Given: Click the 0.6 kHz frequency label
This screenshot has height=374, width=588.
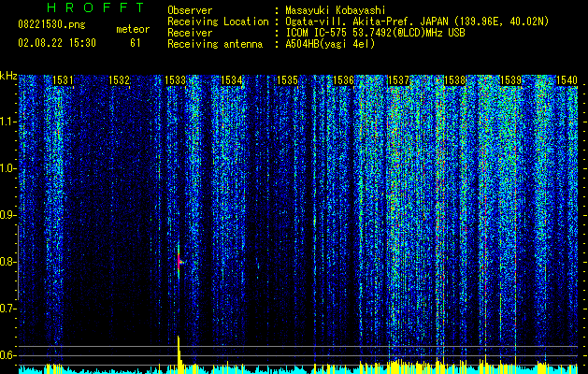Looking at the screenshot, I should coord(7,355).
